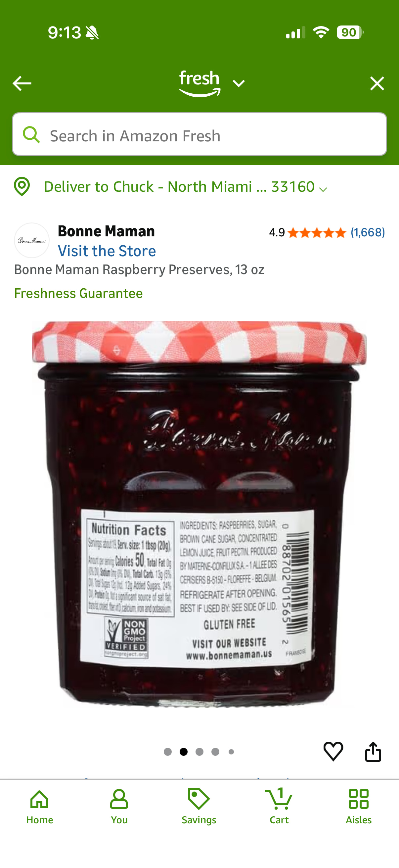Expand the Deliver to Chuck address dropdown
399x868 pixels.
coord(185,187)
